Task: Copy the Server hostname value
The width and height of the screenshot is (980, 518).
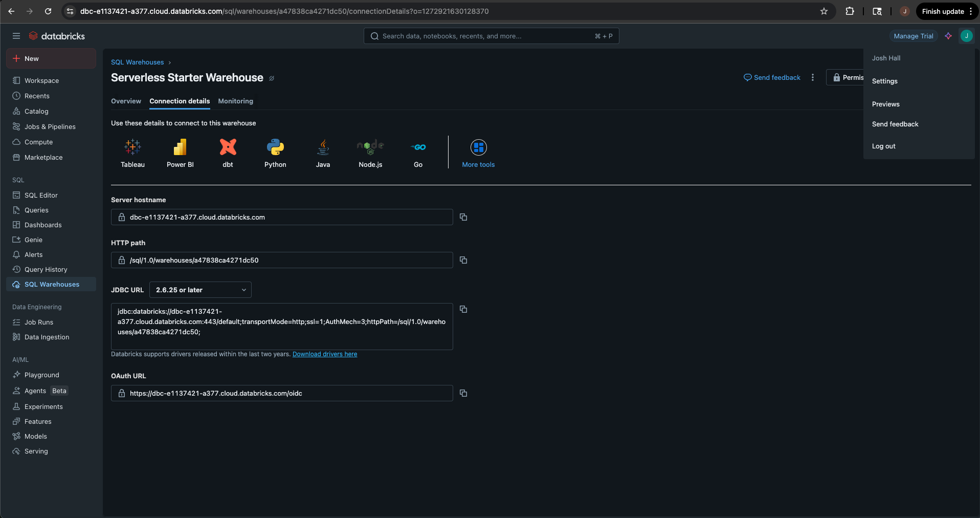Action: click(x=463, y=217)
